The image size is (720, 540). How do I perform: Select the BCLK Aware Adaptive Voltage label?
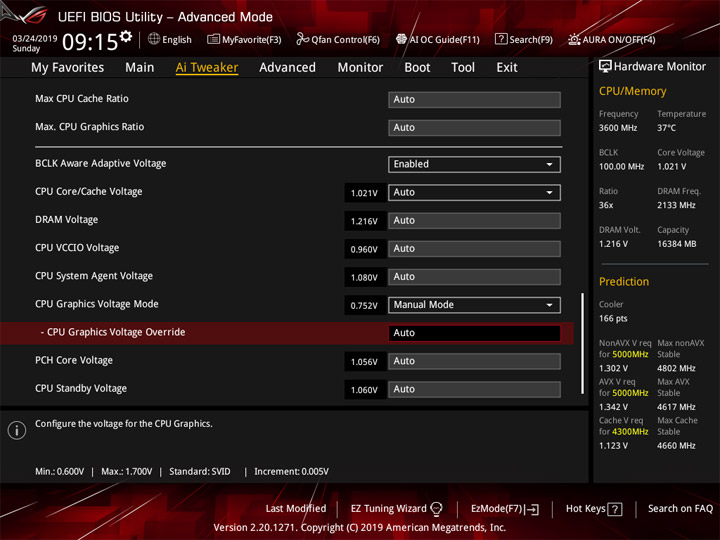pos(101,163)
